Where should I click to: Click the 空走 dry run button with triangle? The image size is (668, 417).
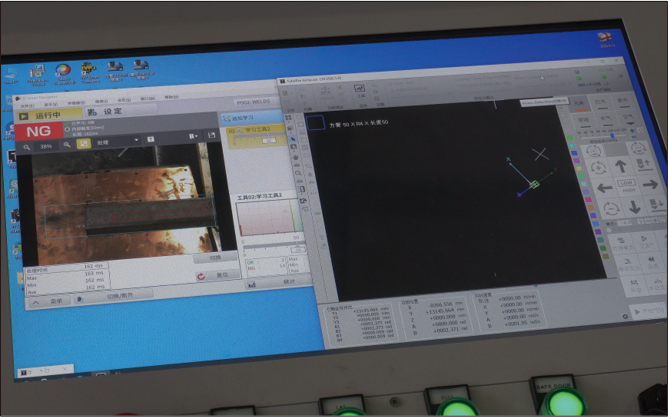click(x=645, y=242)
